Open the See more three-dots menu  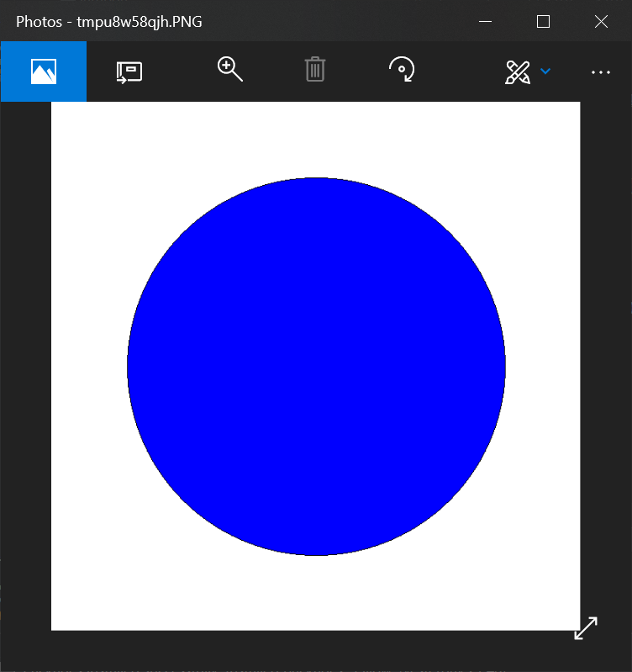[601, 72]
